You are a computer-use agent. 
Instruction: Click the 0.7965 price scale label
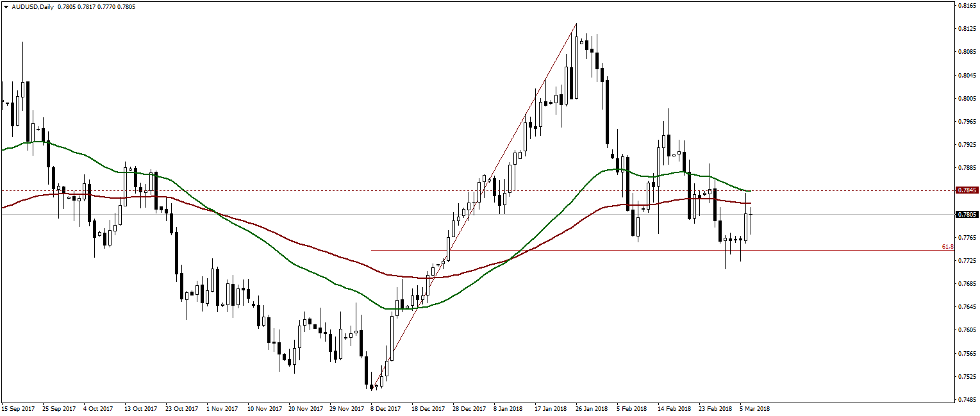pos(967,122)
